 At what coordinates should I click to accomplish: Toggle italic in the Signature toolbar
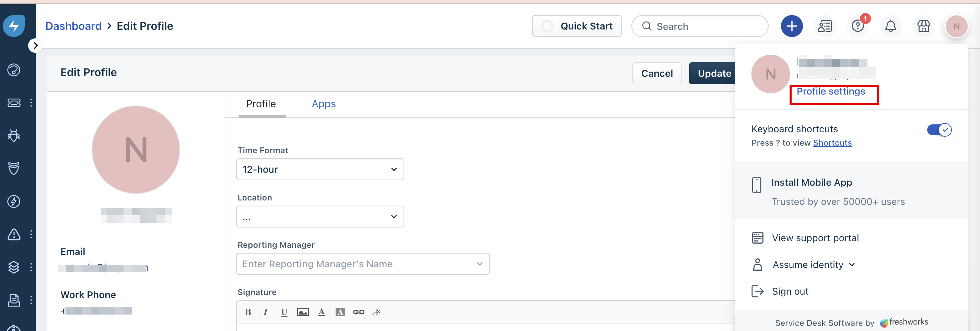266,312
